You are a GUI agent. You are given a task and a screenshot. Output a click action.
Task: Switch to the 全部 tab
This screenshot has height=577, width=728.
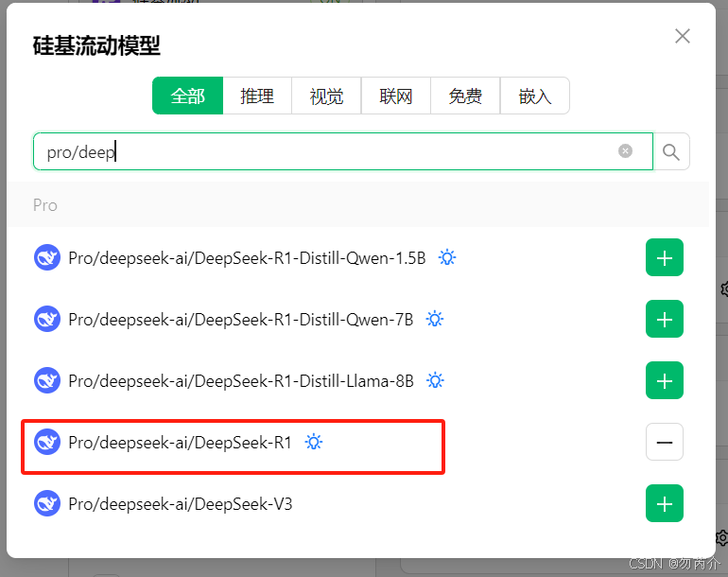(x=187, y=96)
